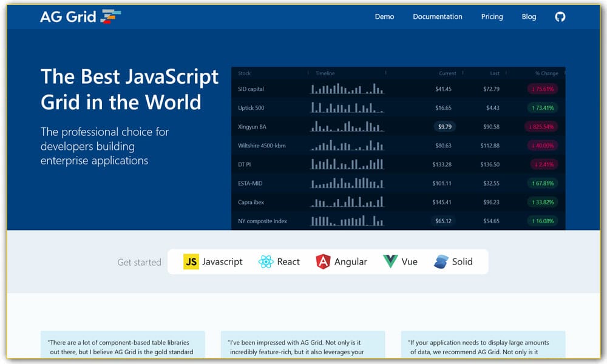Visit the Blog link
This screenshot has width=607, height=364.
tap(529, 16)
